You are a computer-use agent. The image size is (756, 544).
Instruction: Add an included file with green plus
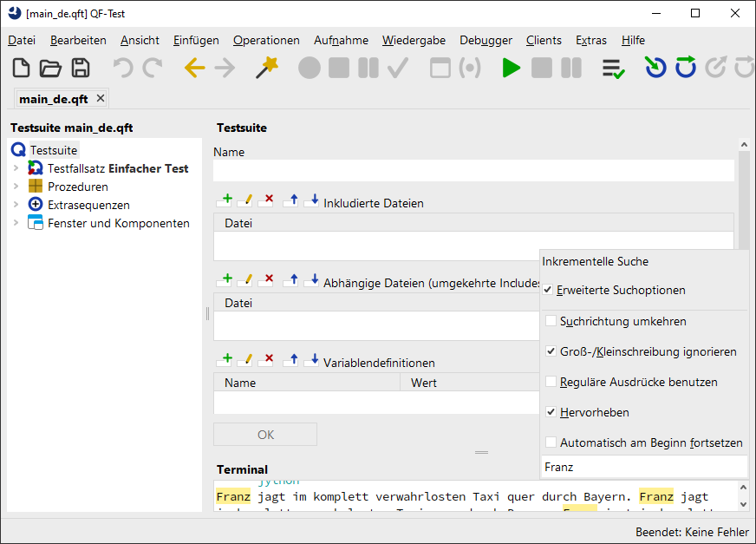(x=225, y=200)
